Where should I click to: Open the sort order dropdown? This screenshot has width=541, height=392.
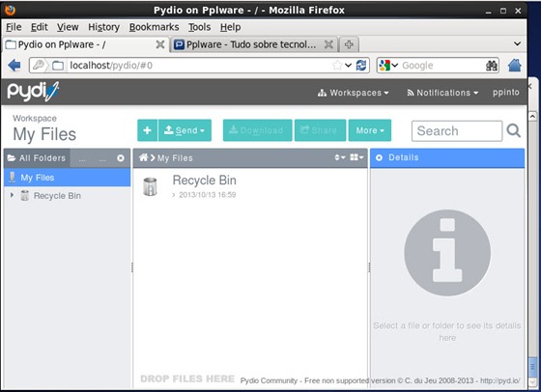tap(340, 157)
